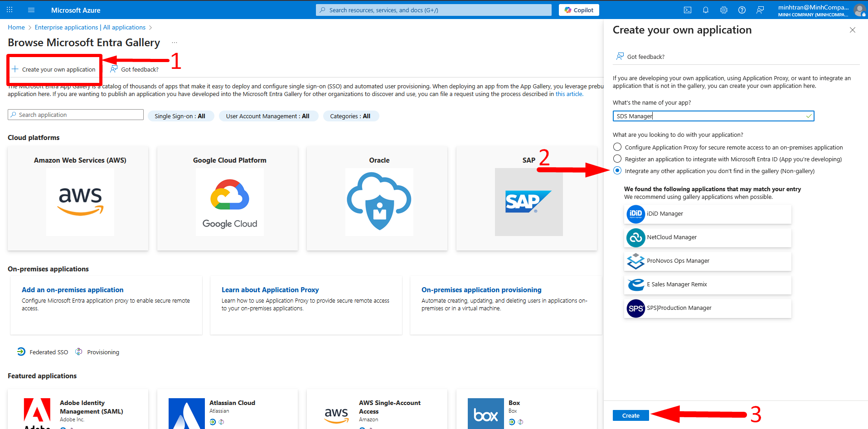Open Learn about Application Proxy
Viewport: 868px width, 429px height.
(x=270, y=290)
